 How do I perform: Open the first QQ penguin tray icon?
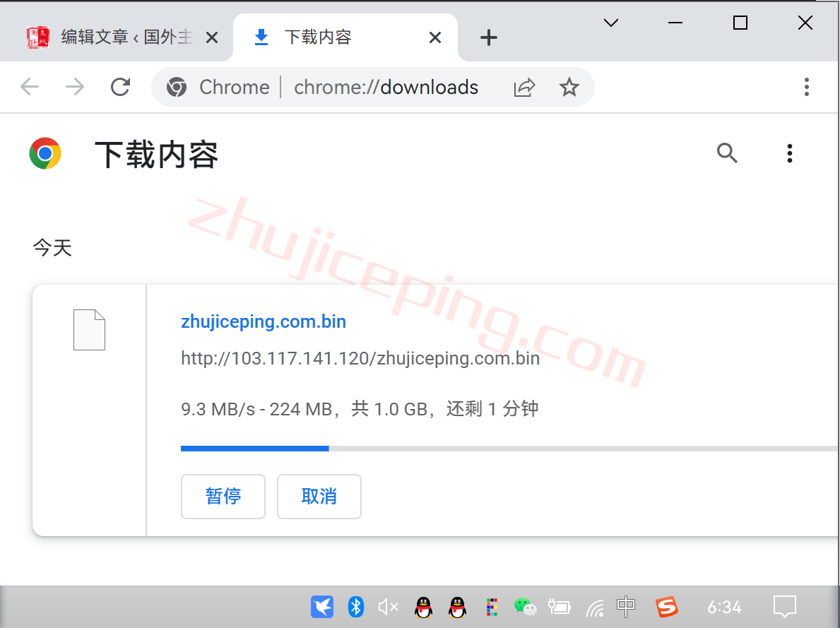coord(424,607)
